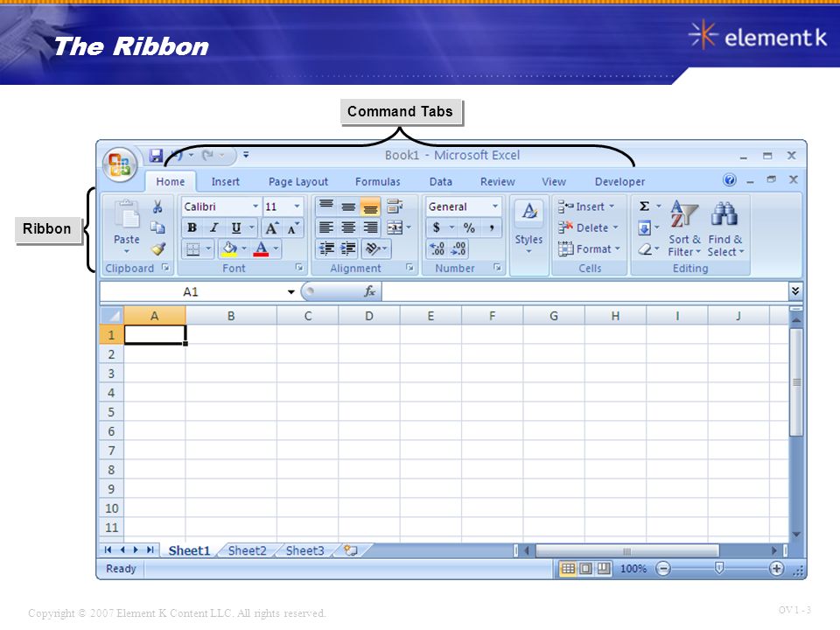Viewport: 840px width, 630px height.
Task: Open the Calibri font name dropdown
Action: [255, 206]
